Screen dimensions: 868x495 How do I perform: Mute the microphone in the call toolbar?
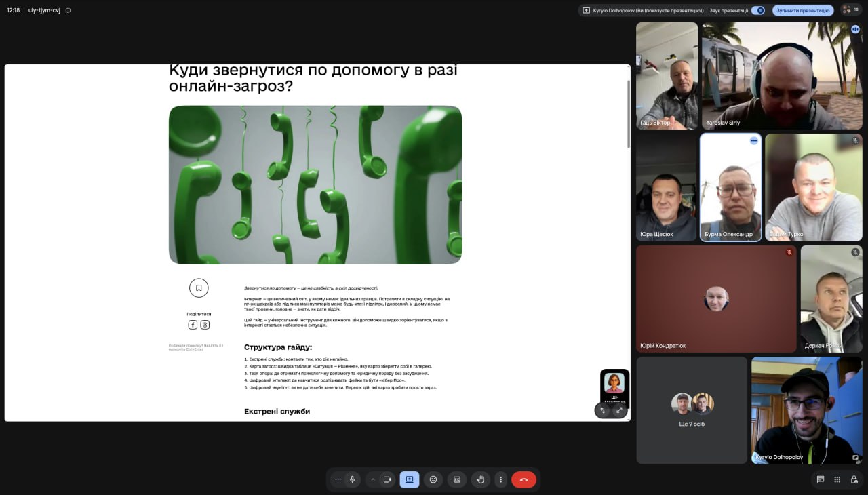click(x=352, y=479)
